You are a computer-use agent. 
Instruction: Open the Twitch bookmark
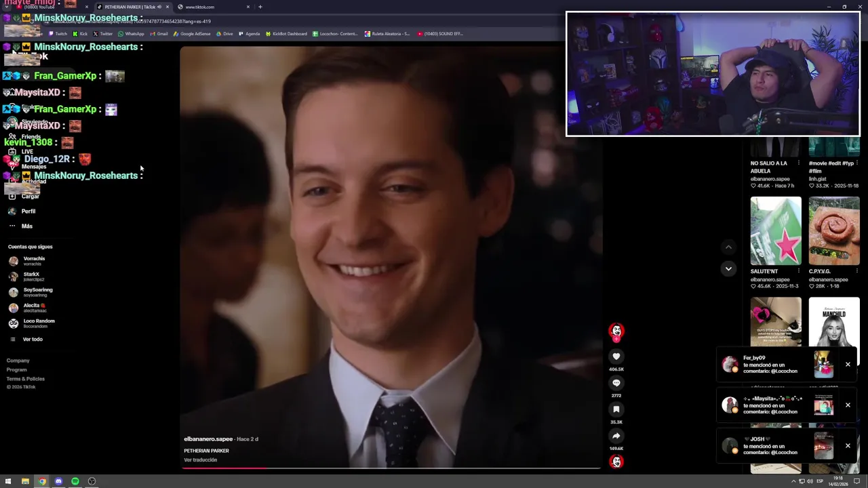tap(58, 34)
